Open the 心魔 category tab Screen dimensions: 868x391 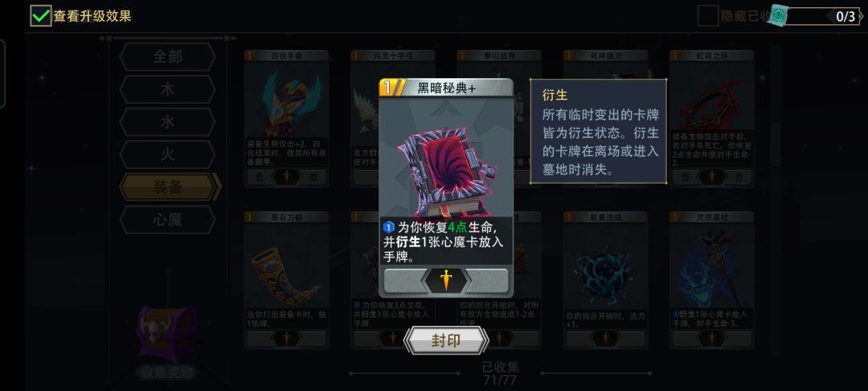pyautogui.click(x=167, y=220)
